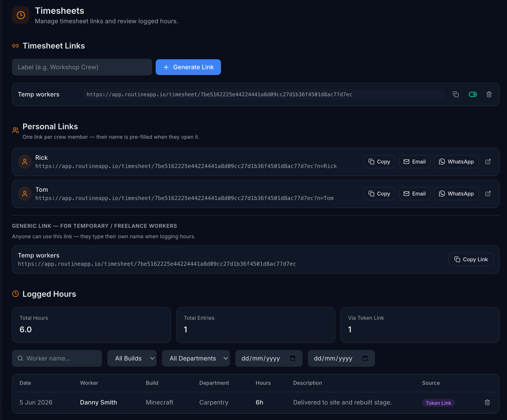Click the first dd/mm/yyyy date field
Image resolution: width=507 pixels, height=420 pixels.
click(269, 358)
